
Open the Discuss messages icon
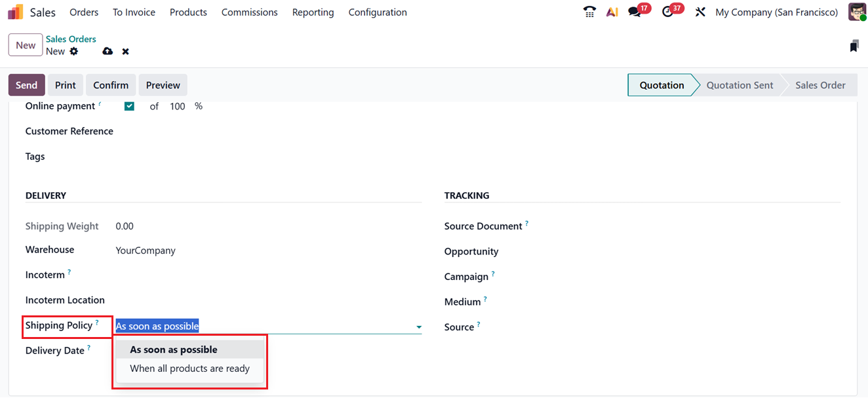click(634, 12)
